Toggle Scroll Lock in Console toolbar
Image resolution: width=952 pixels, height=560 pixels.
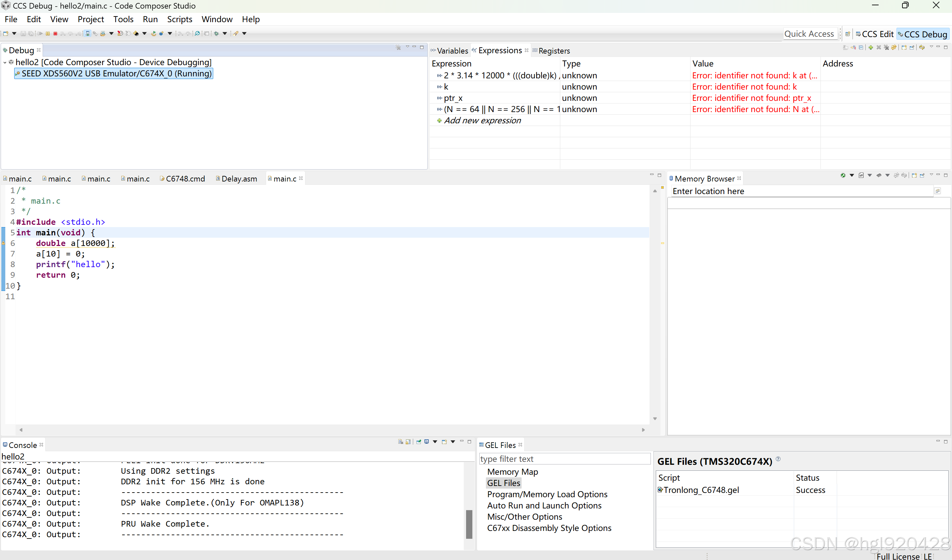(408, 442)
